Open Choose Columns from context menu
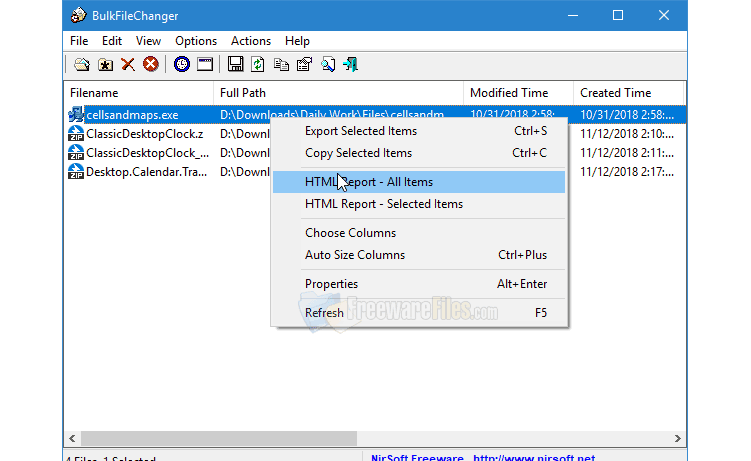This screenshot has height=461, width=751. coord(419,233)
